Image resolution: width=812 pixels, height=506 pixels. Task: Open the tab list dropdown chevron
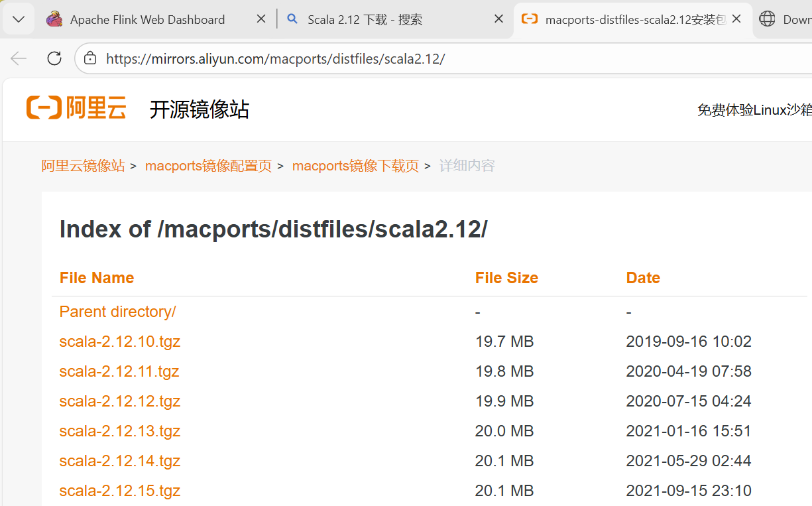click(19, 19)
